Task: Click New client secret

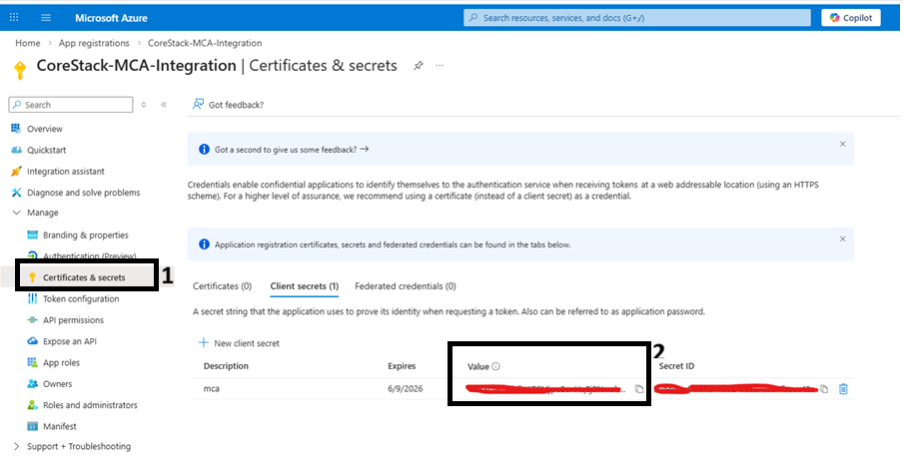Action: coord(239,343)
